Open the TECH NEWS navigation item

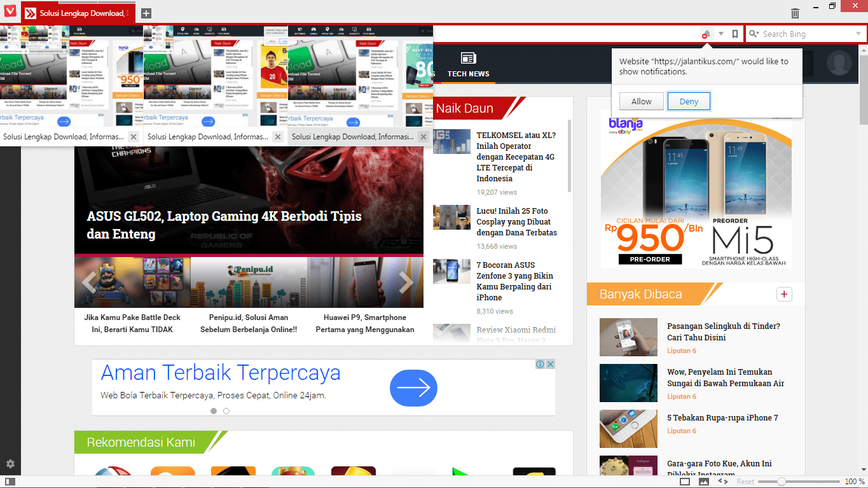click(468, 66)
